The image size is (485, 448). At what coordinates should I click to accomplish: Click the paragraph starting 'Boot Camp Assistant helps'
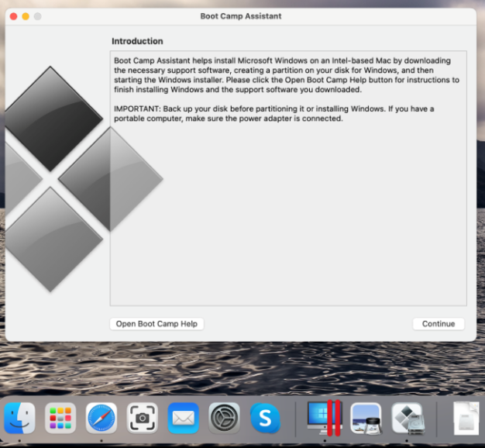287,75
